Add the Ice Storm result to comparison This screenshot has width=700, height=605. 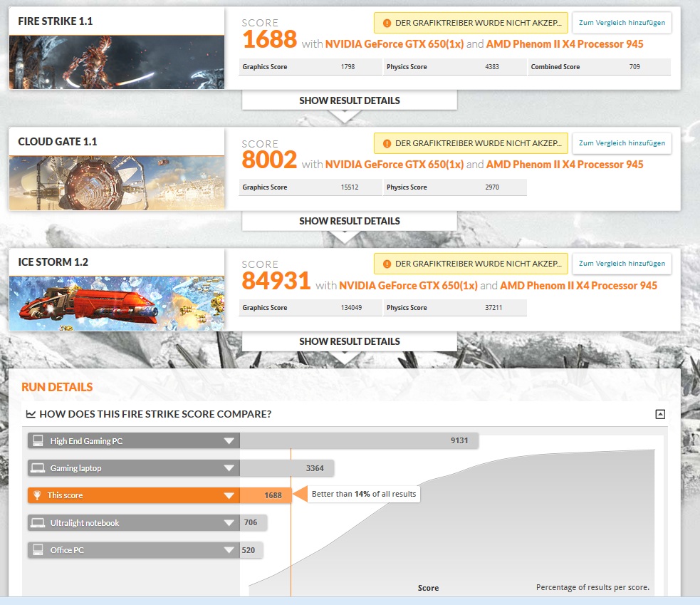pyautogui.click(x=622, y=264)
